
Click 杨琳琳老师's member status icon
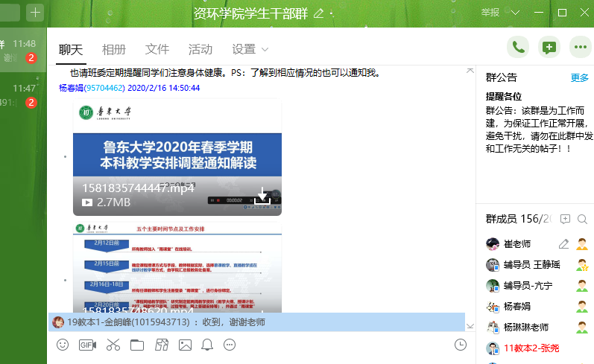[x=582, y=328]
